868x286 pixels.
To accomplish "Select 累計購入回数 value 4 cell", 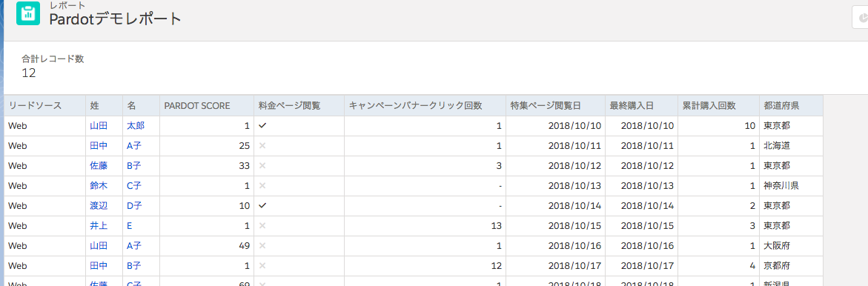I will [718, 265].
